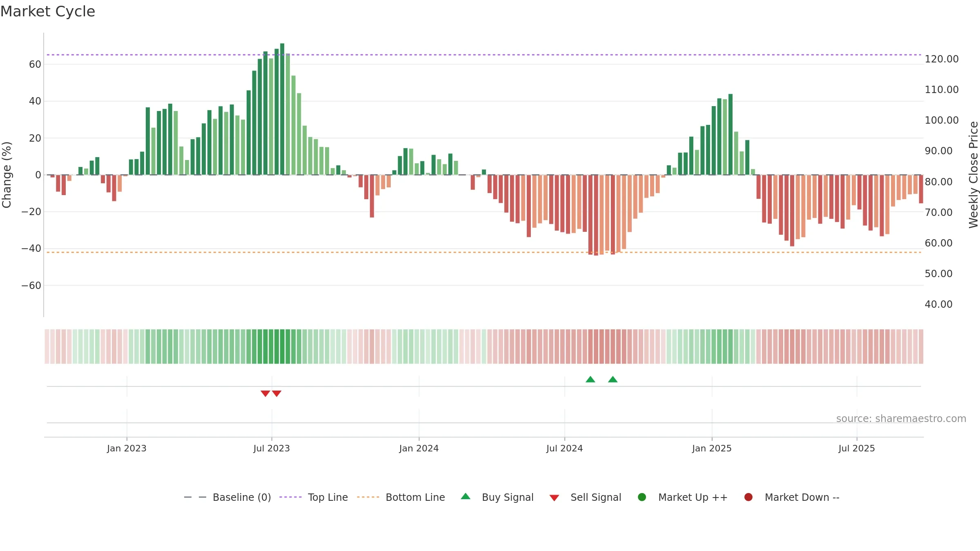Click the tallest green bar in mid-2023
This screenshot has width=980, height=551.
tap(282, 109)
